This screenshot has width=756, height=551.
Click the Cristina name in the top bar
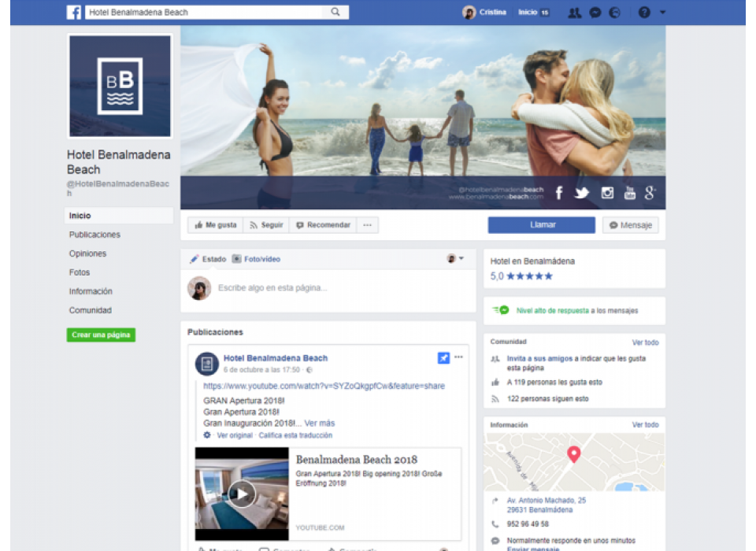tap(493, 12)
